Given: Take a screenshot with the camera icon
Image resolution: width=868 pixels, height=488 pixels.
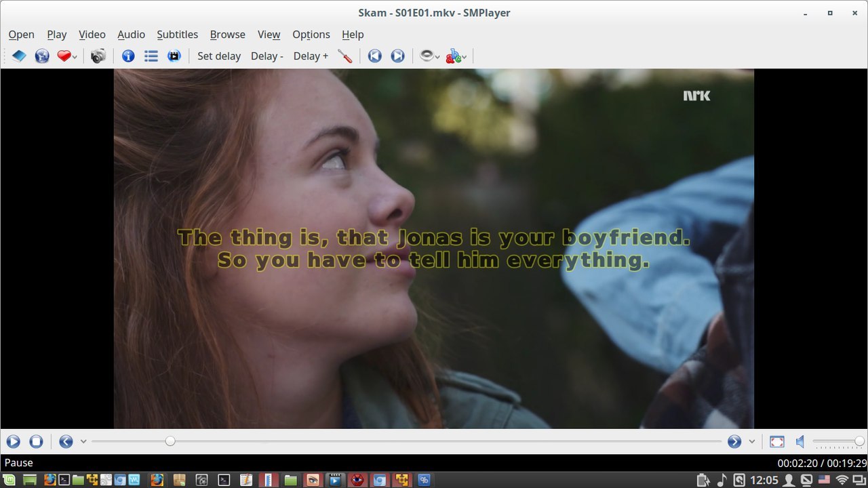Looking at the screenshot, I should click(98, 56).
